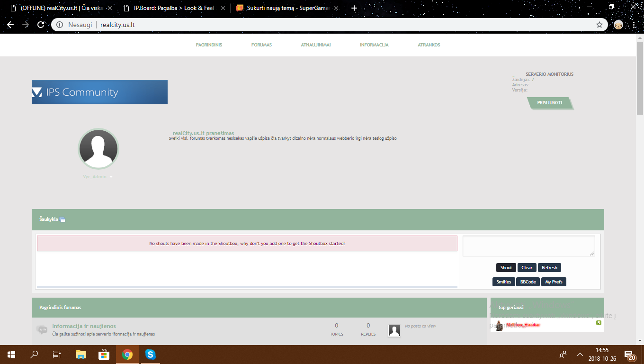This screenshot has height=364, width=644.
Task: Reload the page with the refresh icon
Action: pos(41,25)
